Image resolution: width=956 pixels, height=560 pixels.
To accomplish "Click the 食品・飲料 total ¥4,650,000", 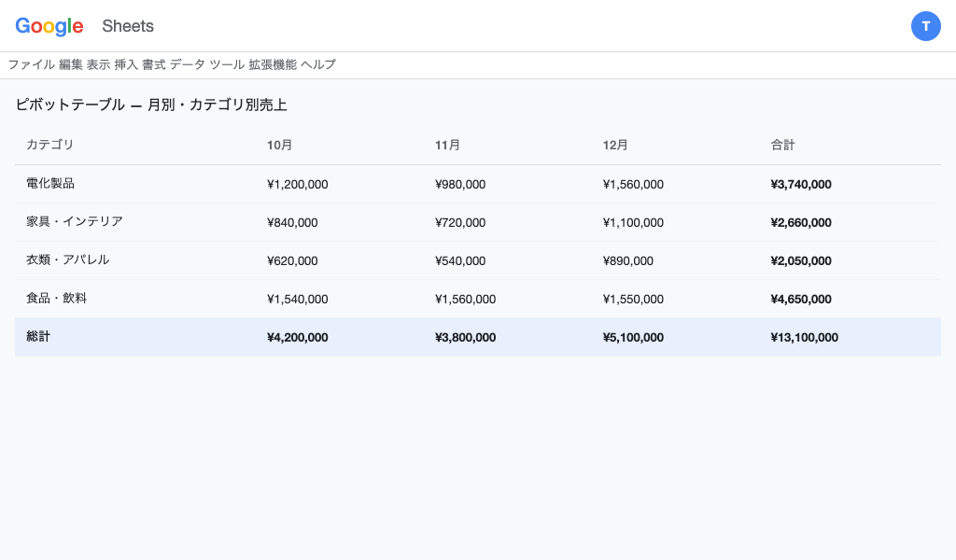I will coord(801,299).
